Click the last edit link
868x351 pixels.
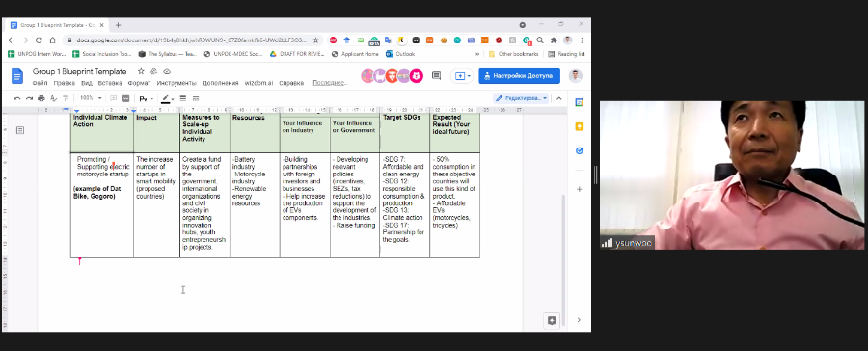point(331,83)
